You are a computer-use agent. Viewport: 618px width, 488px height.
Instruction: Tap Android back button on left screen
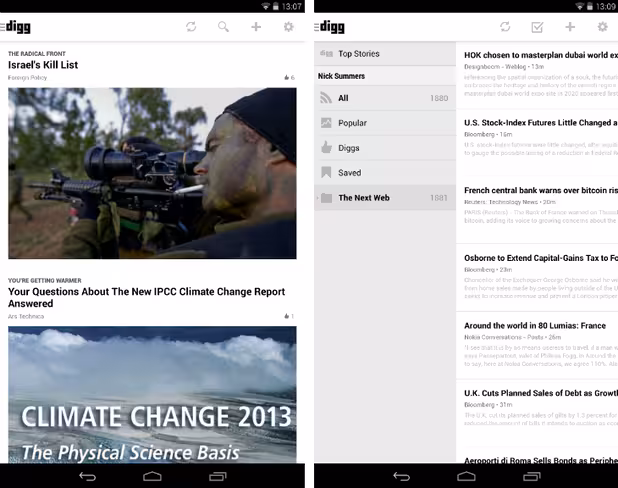(x=87, y=477)
